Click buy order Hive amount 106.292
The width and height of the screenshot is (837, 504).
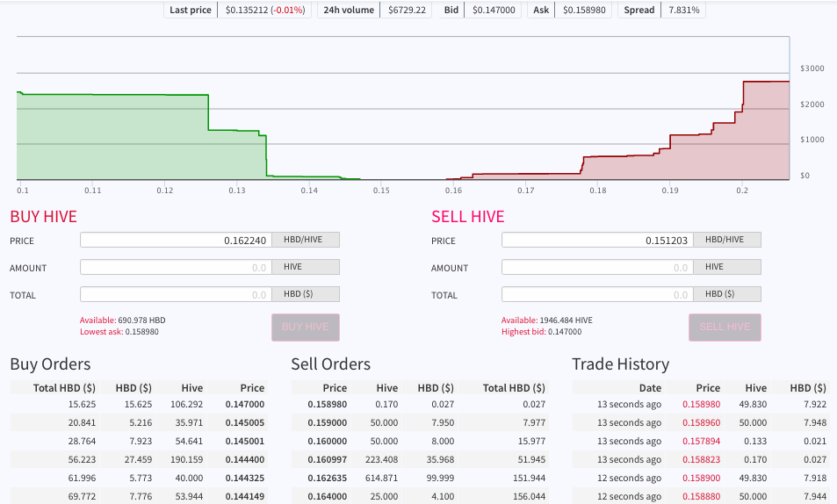point(186,404)
